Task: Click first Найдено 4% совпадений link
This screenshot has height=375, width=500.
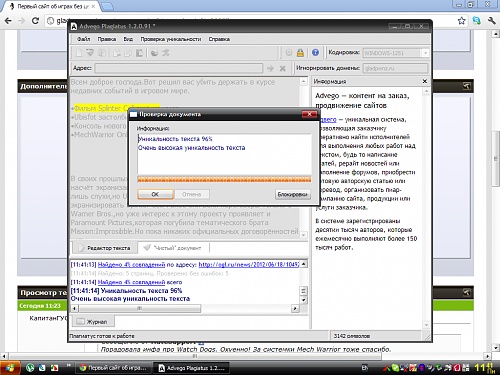Action: (x=131, y=265)
